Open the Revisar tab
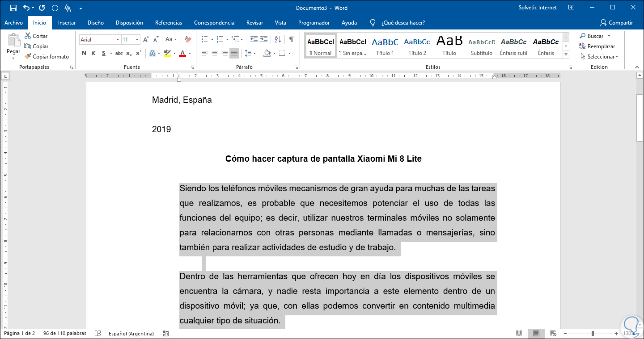The height and width of the screenshot is (339, 644). point(254,23)
